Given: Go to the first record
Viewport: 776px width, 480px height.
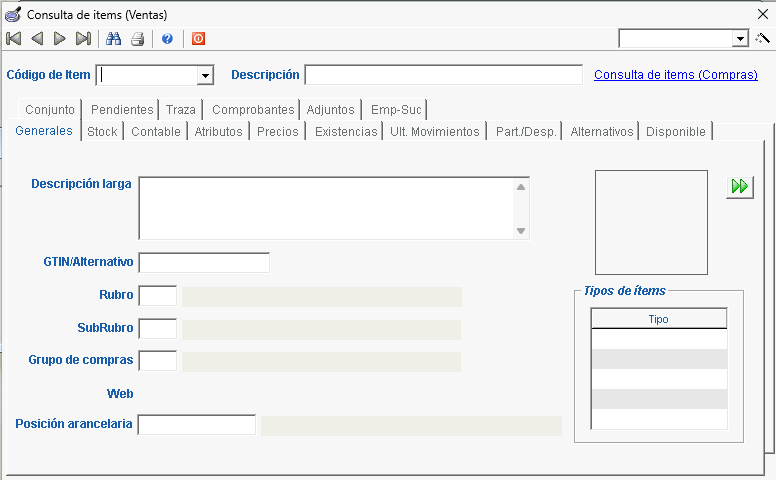Looking at the screenshot, I should [14, 39].
